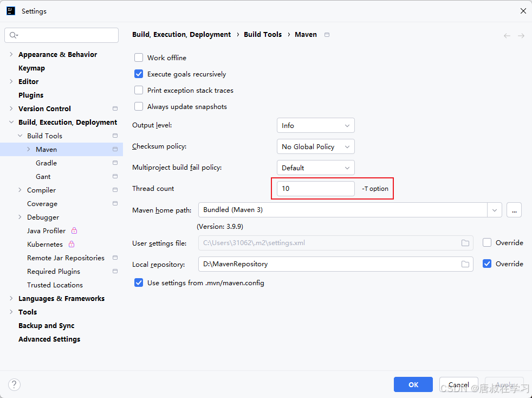Enable Always update snapshots
Image resolution: width=532 pixels, height=398 pixels.
(x=139, y=107)
